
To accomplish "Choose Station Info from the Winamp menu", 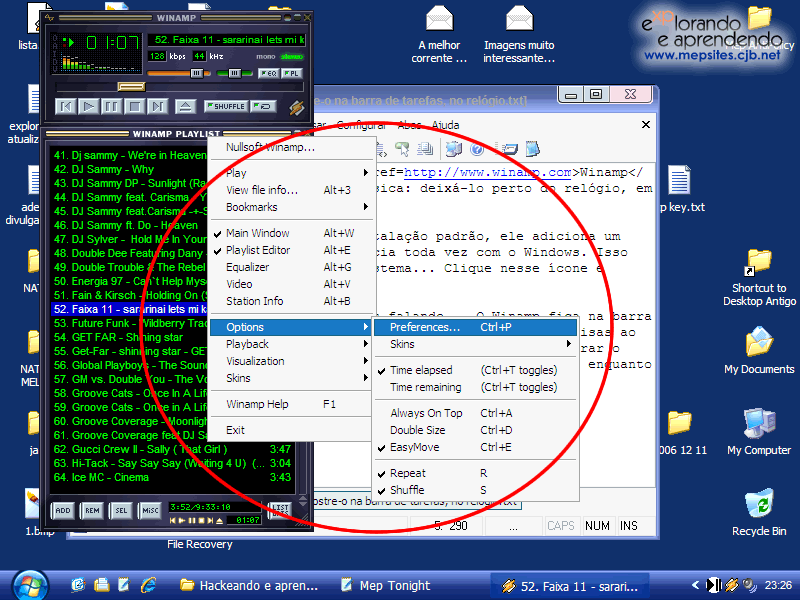I will [291, 301].
